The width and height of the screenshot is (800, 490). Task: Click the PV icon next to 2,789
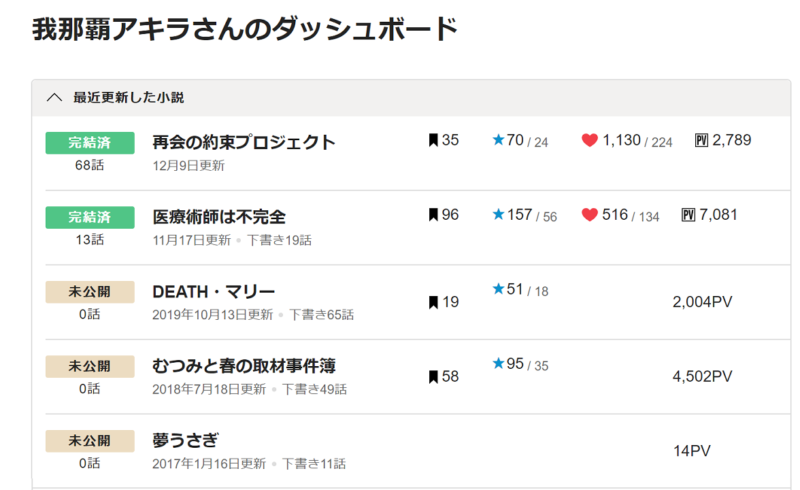pyautogui.click(x=702, y=140)
